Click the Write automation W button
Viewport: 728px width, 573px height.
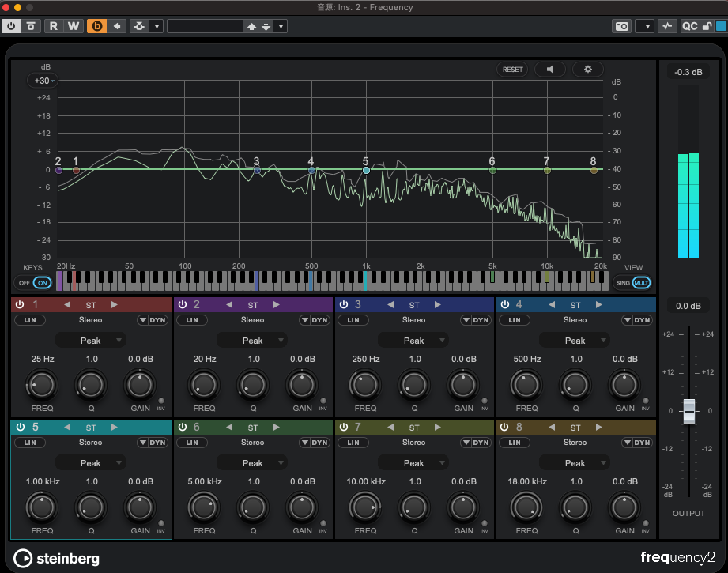click(x=73, y=26)
